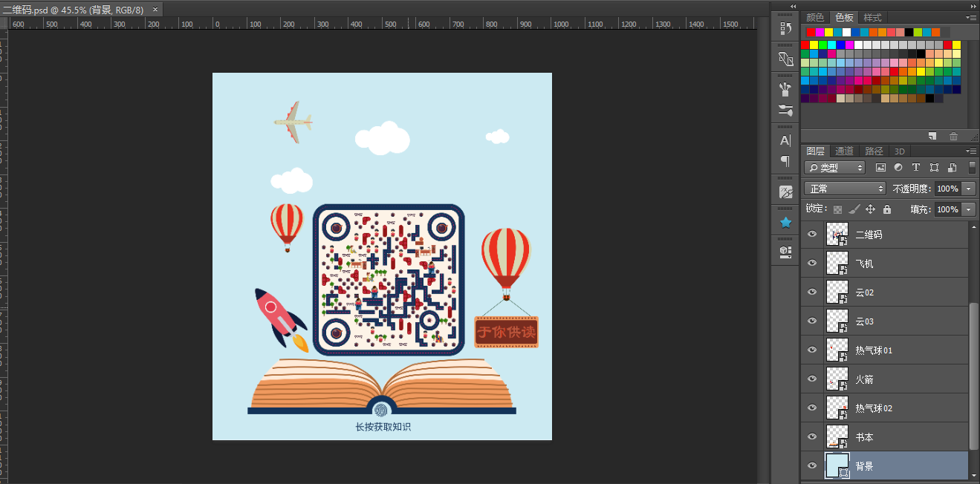Viewport: 980px width, 484px height.
Task: Hide the 云03 layer
Action: coord(812,321)
